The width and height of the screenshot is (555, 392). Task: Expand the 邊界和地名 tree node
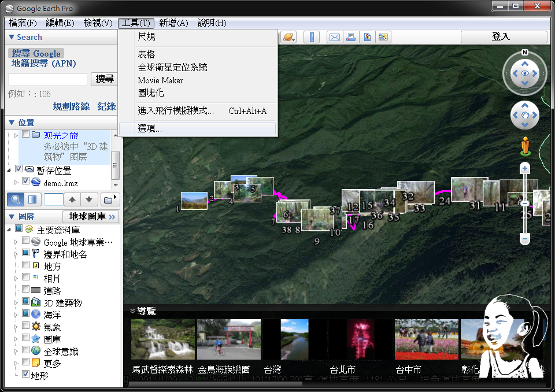click(16, 254)
